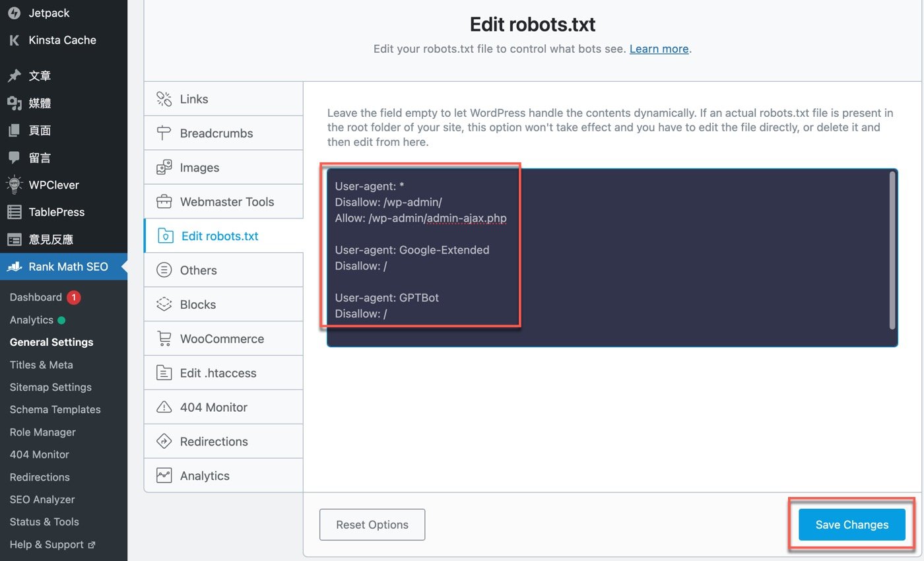924x561 pixels.
Task: Open the Images settings tab
Action: 224,168
